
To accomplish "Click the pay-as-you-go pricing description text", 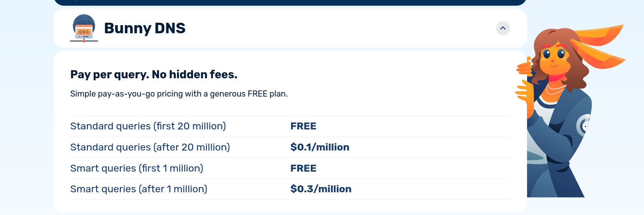I will (x=179, y=94).
